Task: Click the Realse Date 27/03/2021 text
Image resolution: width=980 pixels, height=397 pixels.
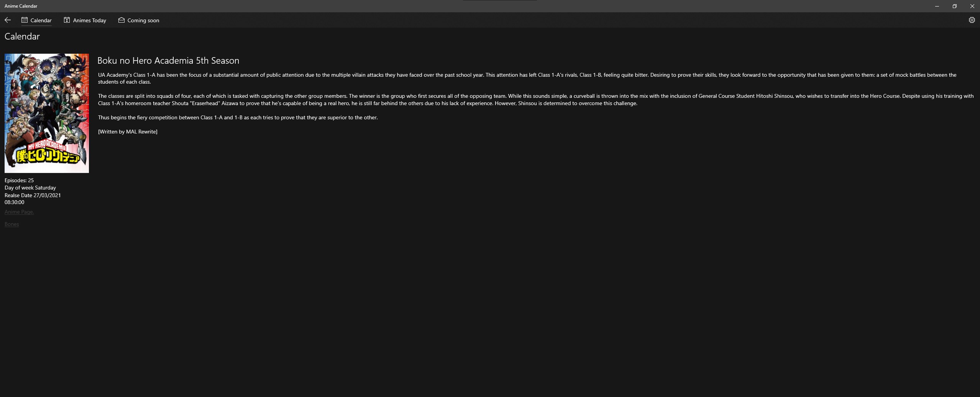Action: [33, 195]
